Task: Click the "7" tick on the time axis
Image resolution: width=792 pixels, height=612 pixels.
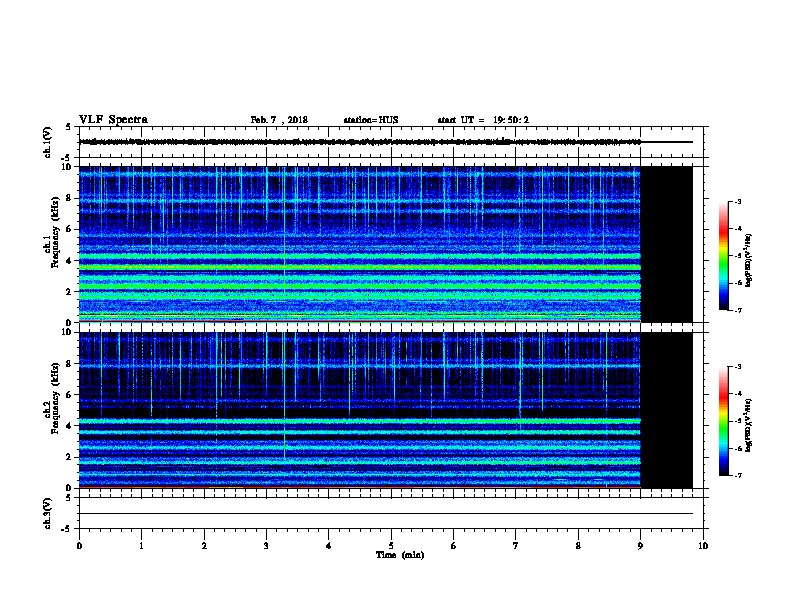Action: [x=516, y=546]
